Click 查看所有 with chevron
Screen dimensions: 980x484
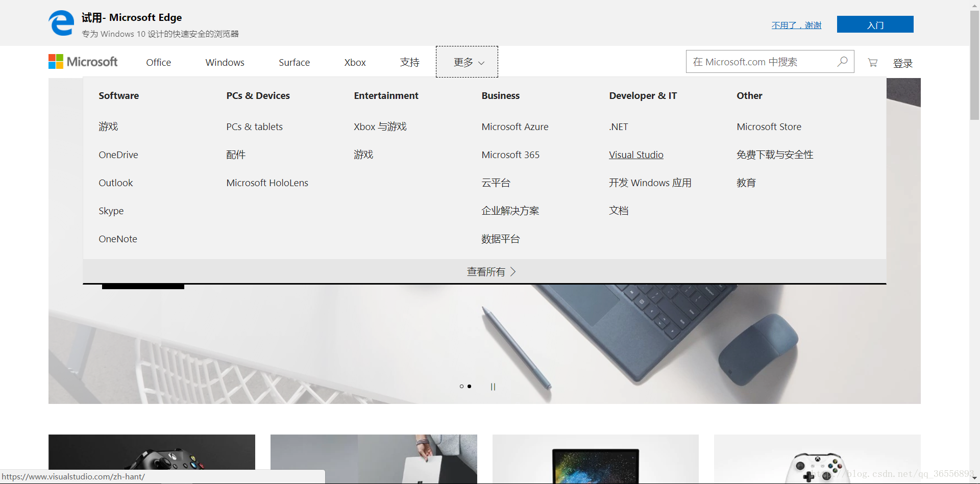(492, 272)
